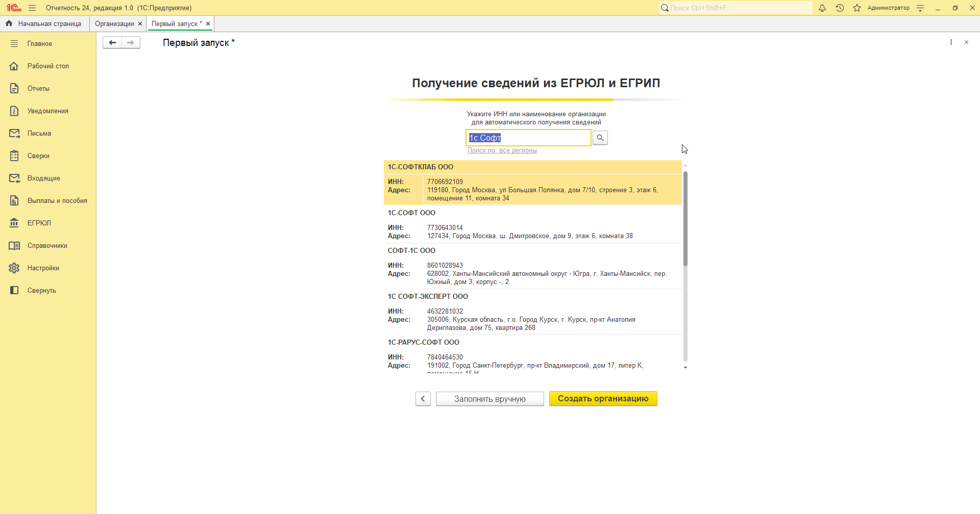Click Создать организацию button
This screenshot has width=980, height=514.
pos(603,399)
